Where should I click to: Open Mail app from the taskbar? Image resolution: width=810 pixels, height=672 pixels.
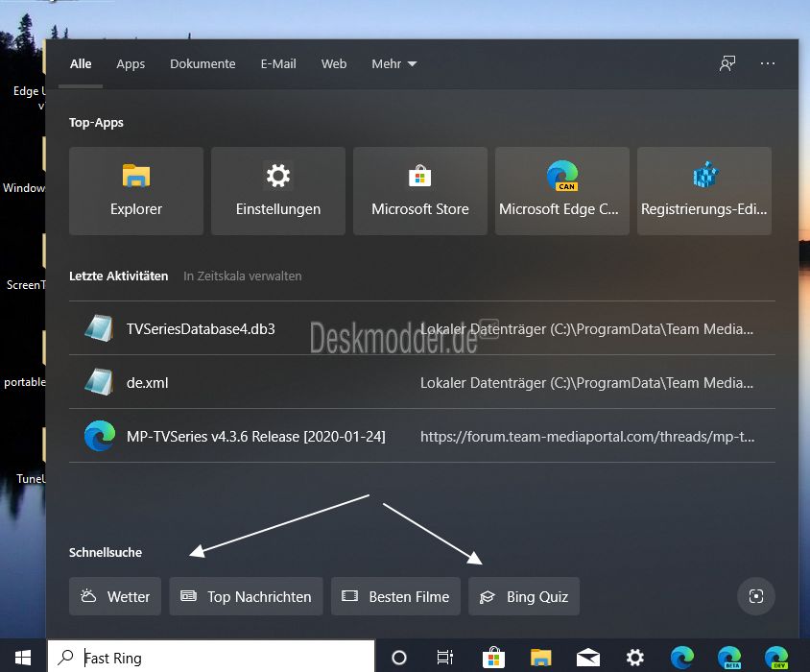tap(588, 658)
